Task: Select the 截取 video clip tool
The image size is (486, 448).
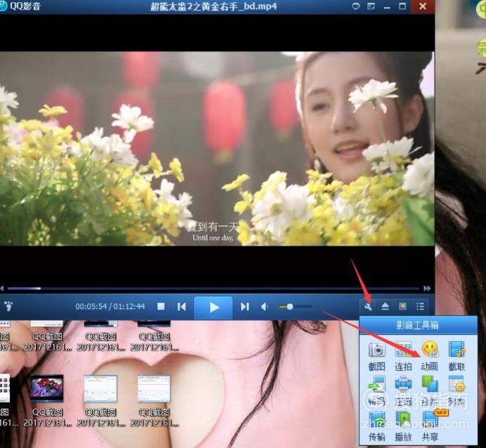Action: coord(457,356)
